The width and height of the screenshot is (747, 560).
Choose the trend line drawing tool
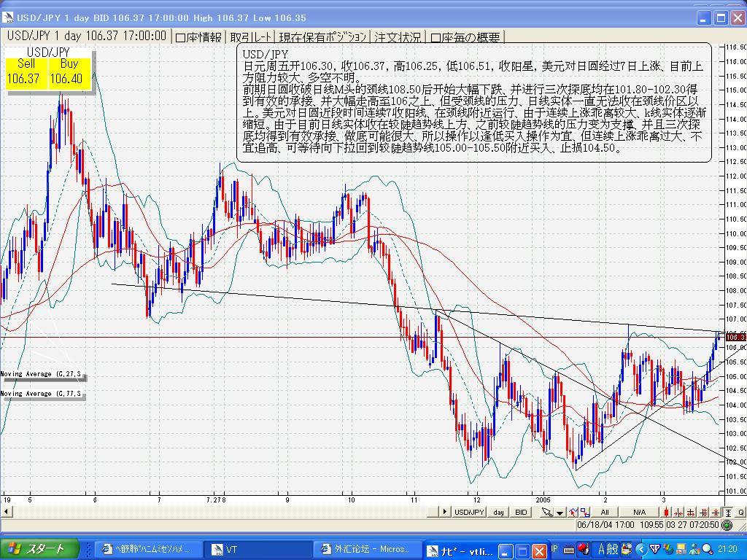[x=573, y=513]
